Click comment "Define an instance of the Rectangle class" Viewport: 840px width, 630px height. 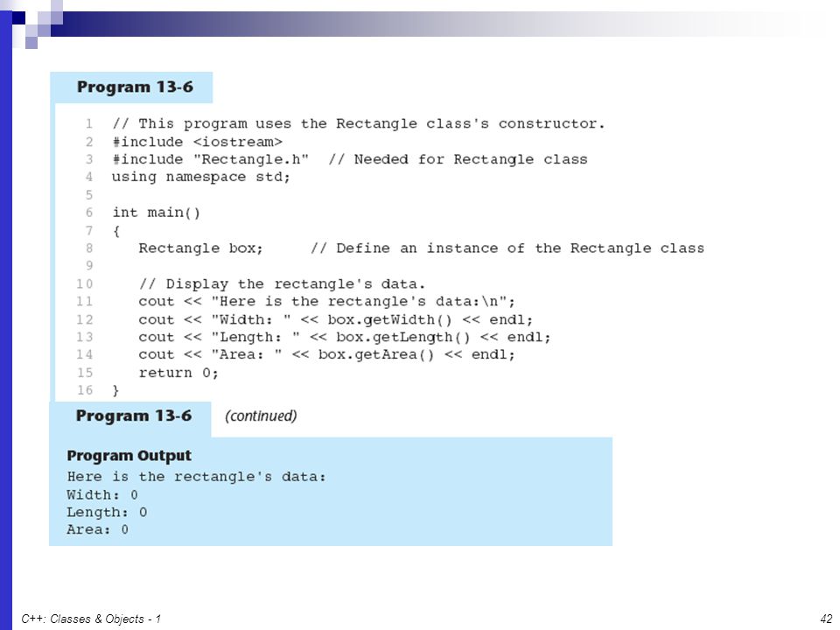[x=507, y=248]
